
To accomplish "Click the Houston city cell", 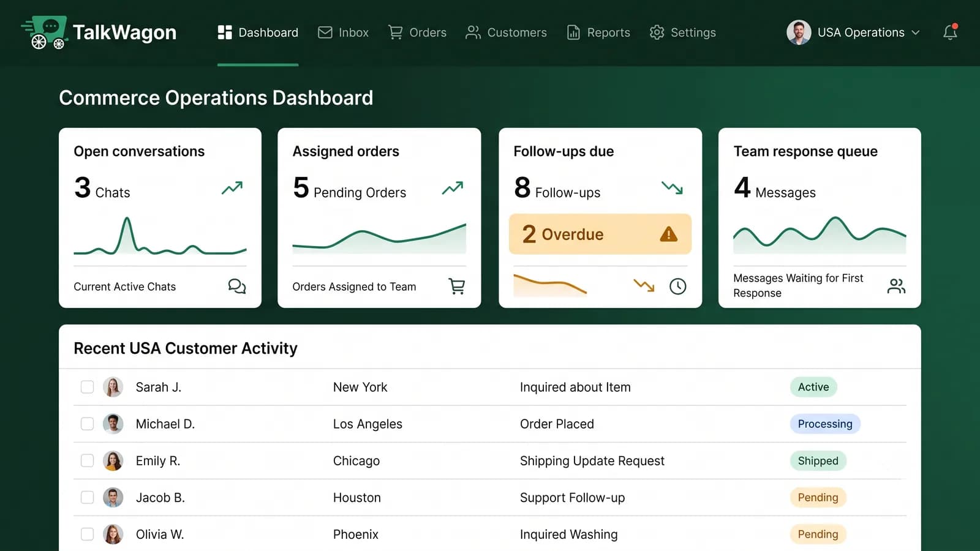I will click(x=357, y=497).
